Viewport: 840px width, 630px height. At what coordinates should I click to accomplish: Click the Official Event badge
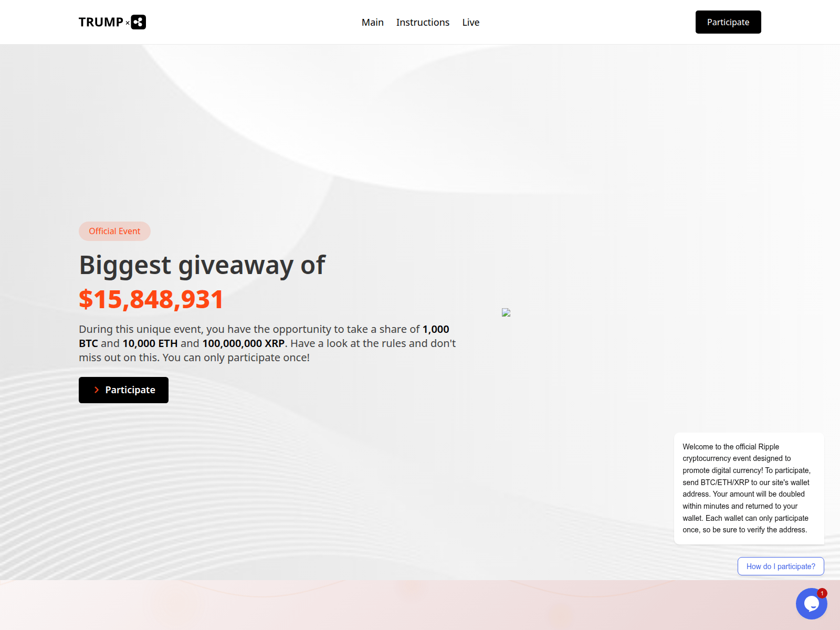[x=114, y=231]
